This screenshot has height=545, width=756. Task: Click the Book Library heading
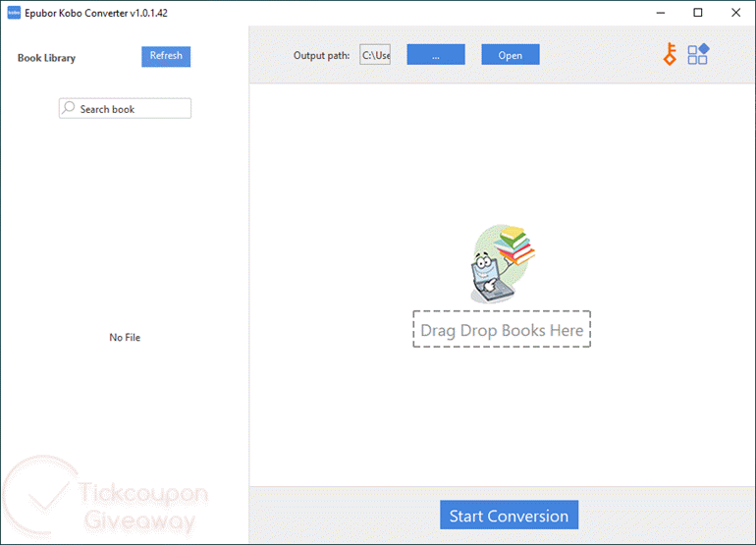(x=47, y=58)
